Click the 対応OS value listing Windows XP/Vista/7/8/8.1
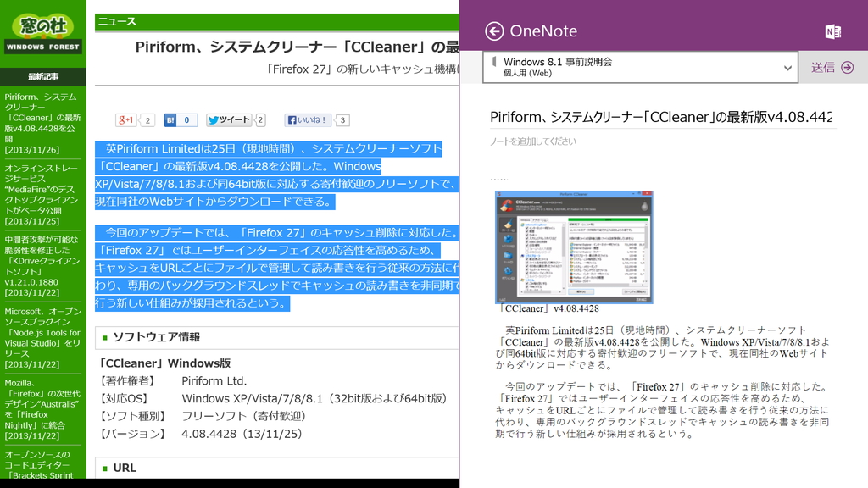 (314, 399)
